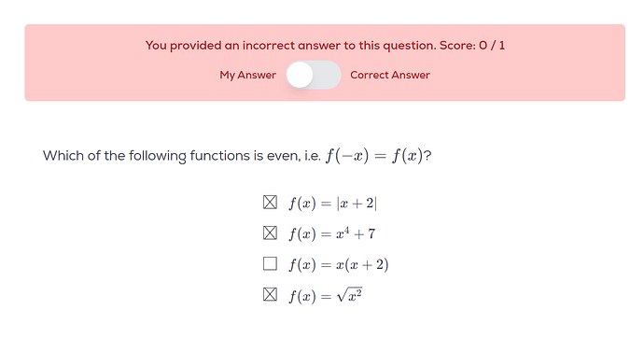
Task: Uncheck the √x² option checkbox
Action: click(270, 294)
